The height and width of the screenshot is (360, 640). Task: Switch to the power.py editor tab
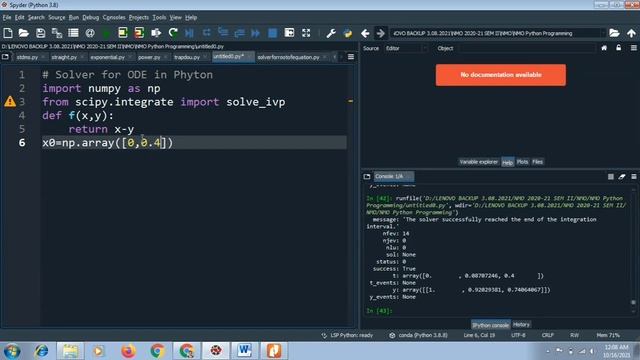tap(149, 57)
